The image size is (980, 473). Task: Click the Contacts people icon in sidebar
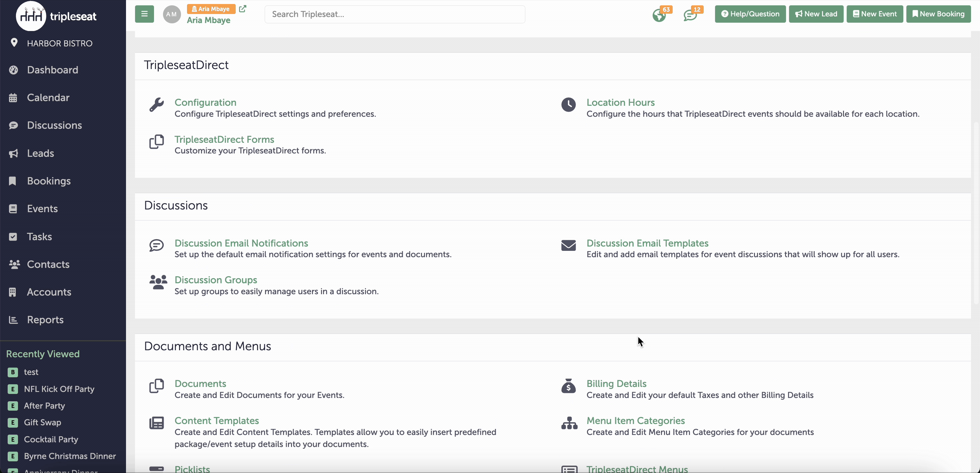click(14, 264)
